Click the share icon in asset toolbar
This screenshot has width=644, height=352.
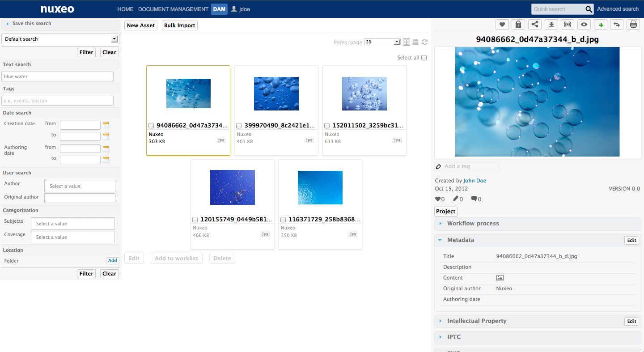click(x=535, y=25)
